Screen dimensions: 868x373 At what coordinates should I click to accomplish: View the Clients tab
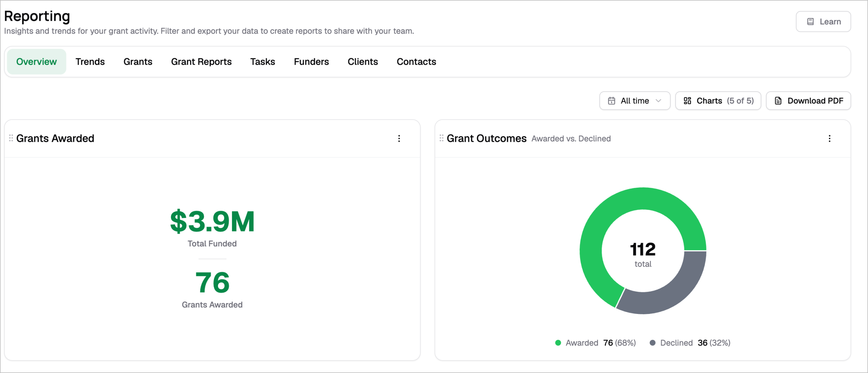(x=363, y=62)
